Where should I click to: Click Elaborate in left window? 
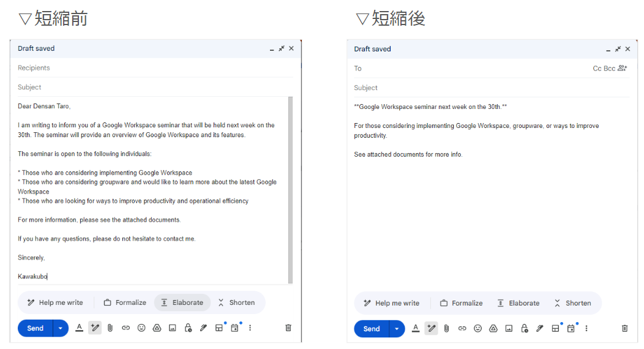click(x=182, y=302)
